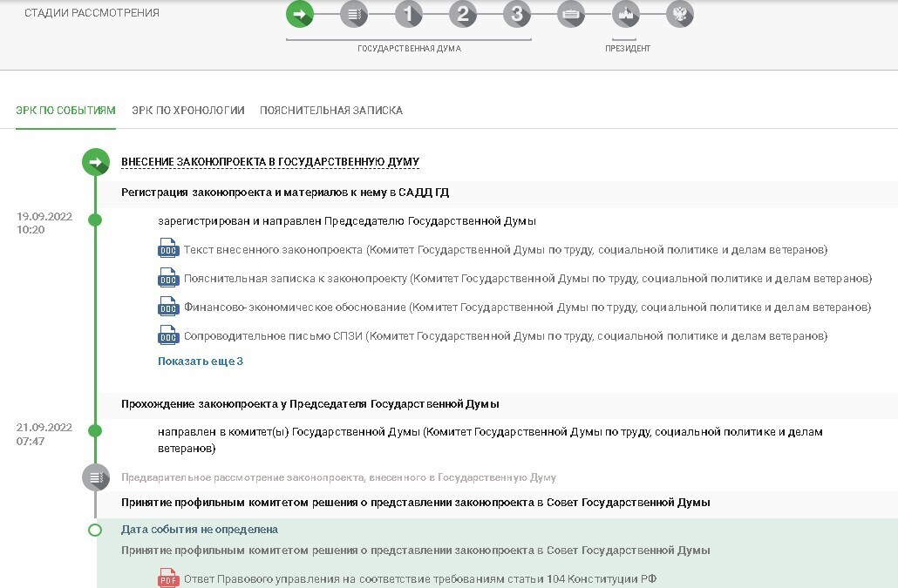Open DOC icon for Текст внесенного законопроекта
This screenshot has width=898, height=588.
point(167,251)
